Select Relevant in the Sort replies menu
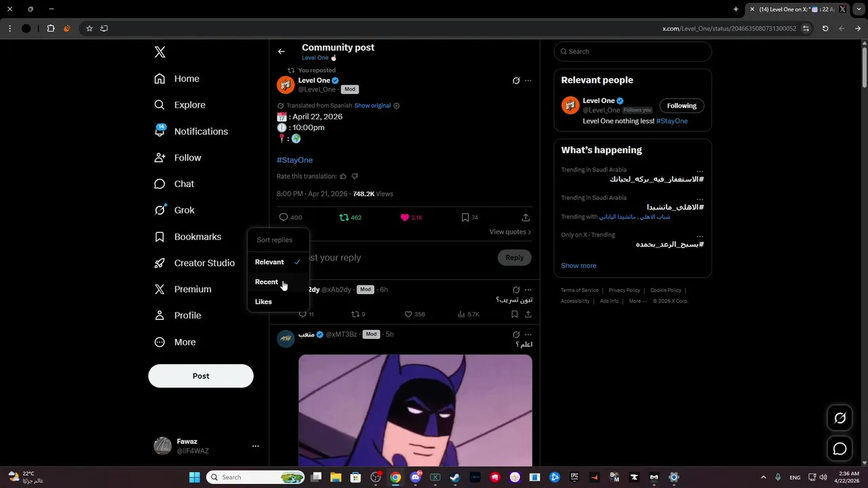 [x=278, y=262]
